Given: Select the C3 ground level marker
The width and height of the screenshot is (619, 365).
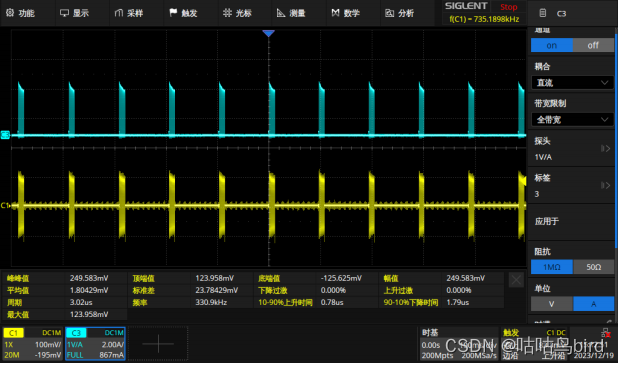Looking at the screenshot, I should pos(5,135).
